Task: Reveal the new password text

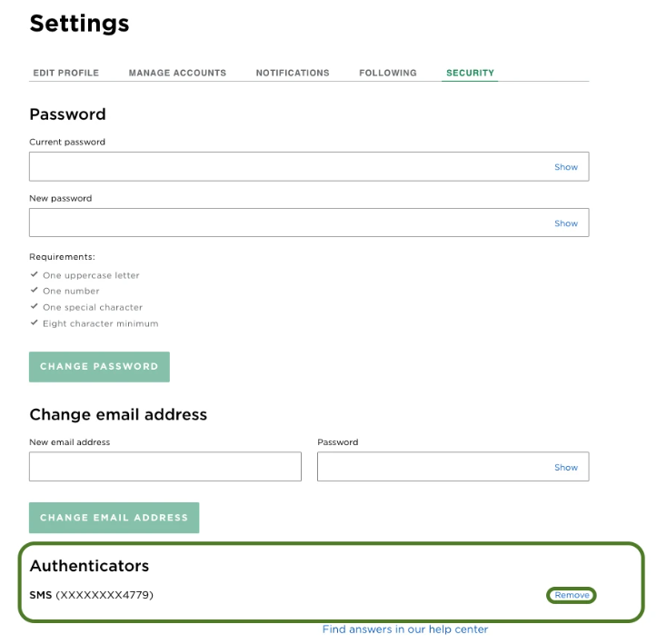Action: point(566,223)
